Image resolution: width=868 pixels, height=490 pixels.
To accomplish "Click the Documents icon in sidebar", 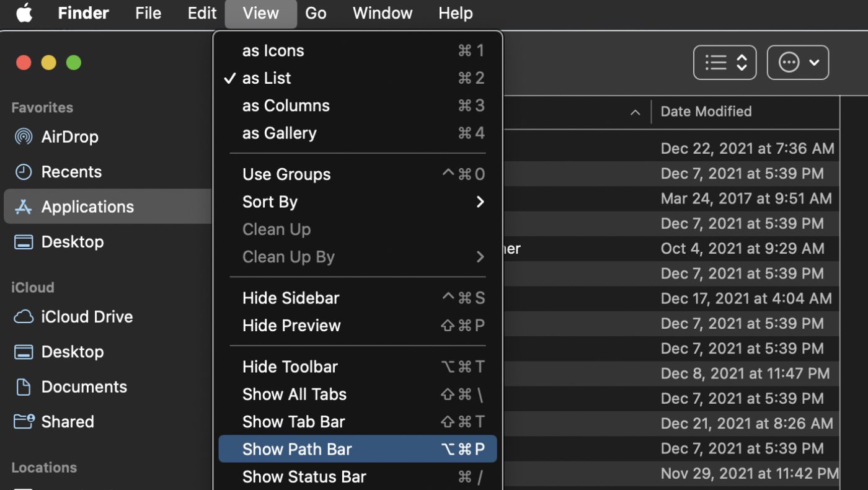I will [24, 387].
